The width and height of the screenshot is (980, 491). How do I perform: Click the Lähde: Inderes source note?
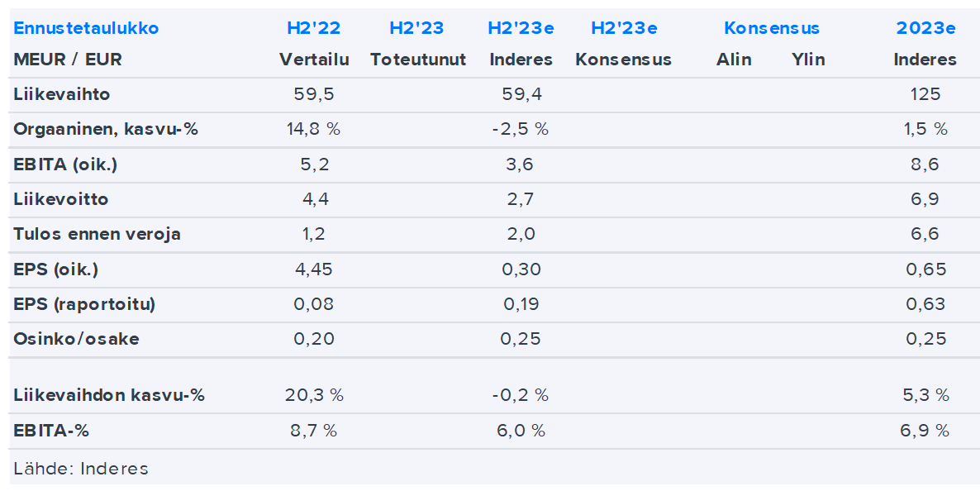81,469
